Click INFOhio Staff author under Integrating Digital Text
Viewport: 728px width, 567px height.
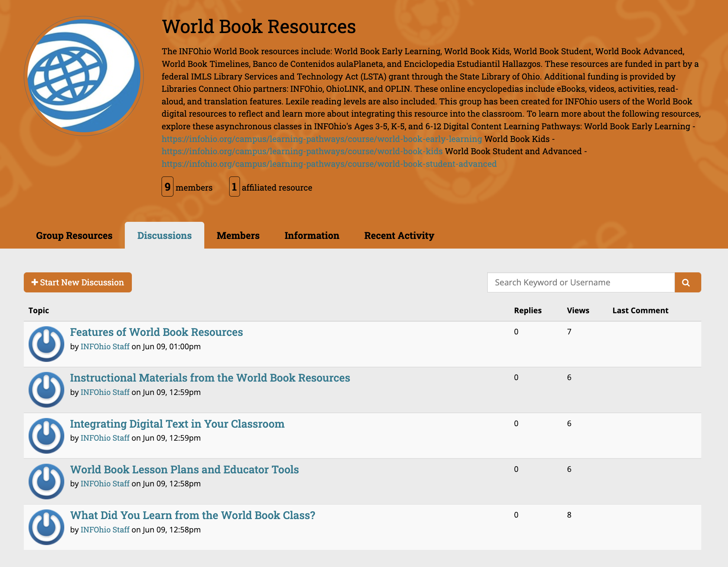click(x=105, y=438)
